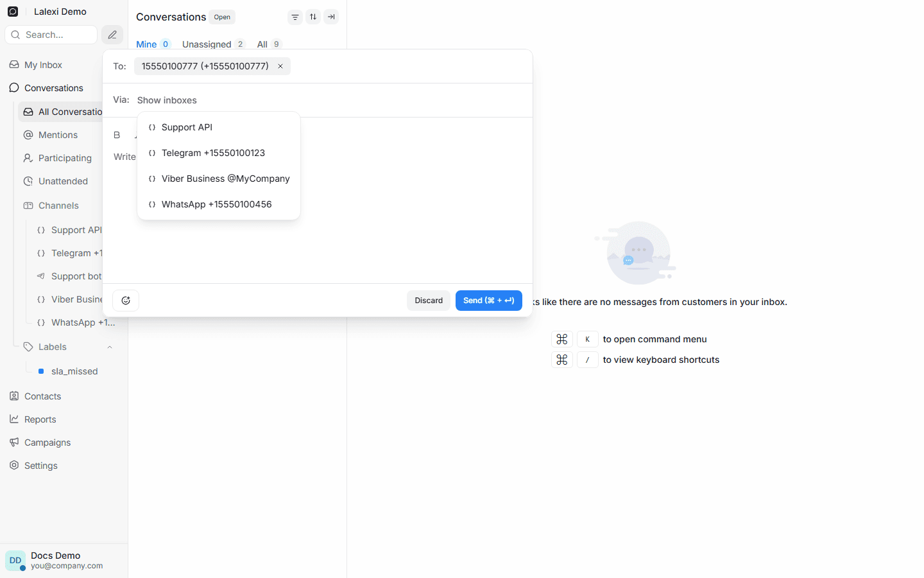The width and height of the screenshot is (924, 578).
Task: Select All Conversations in sidebar
Action: pyautogui.click(x=62, y=112)
